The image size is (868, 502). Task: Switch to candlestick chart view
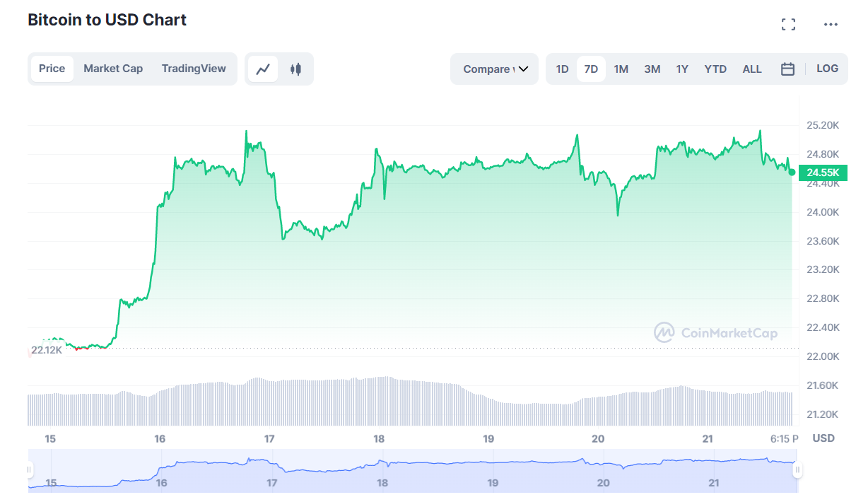pyautogui.click(x=295, y=69)
